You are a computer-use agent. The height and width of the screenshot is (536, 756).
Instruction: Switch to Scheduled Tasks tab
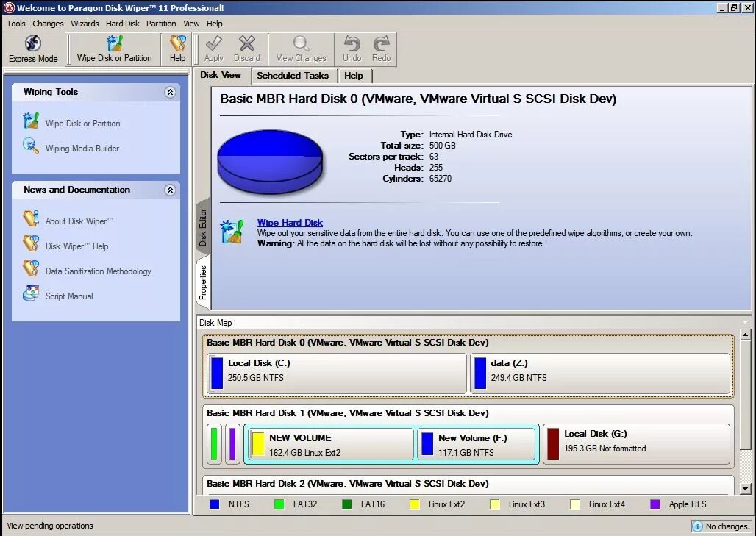click(x=293, y=76)
